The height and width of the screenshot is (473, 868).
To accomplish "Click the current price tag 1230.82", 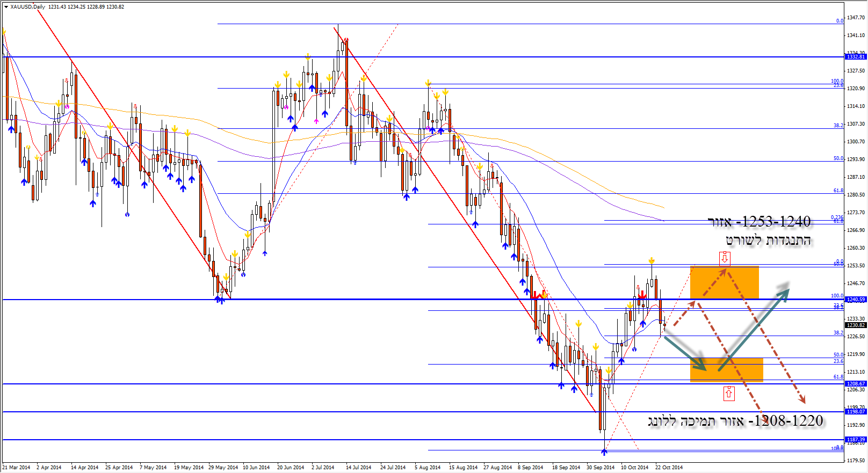I will pyautogui.click(x=856, y=325).
